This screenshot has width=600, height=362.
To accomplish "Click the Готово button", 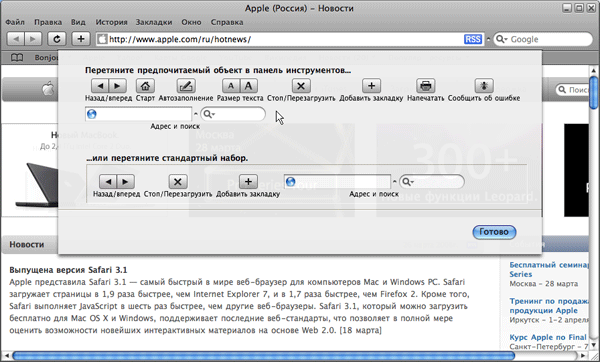I will (x=494, y=232).
